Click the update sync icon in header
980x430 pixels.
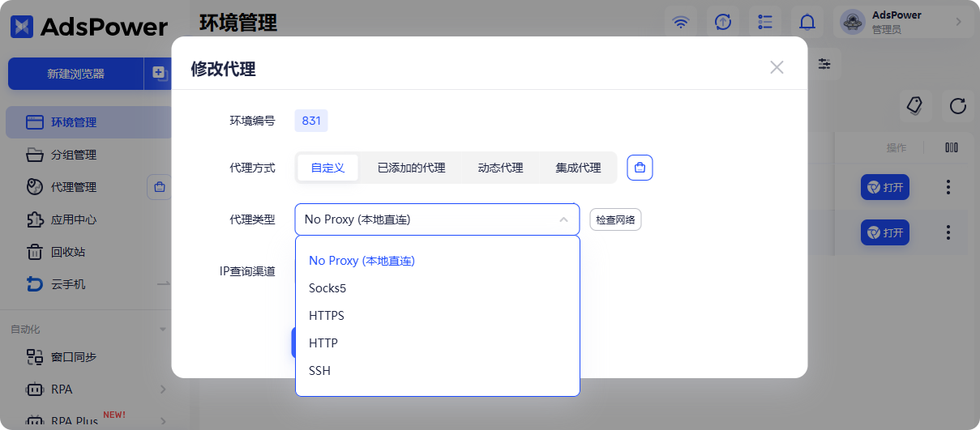point(723,22)
